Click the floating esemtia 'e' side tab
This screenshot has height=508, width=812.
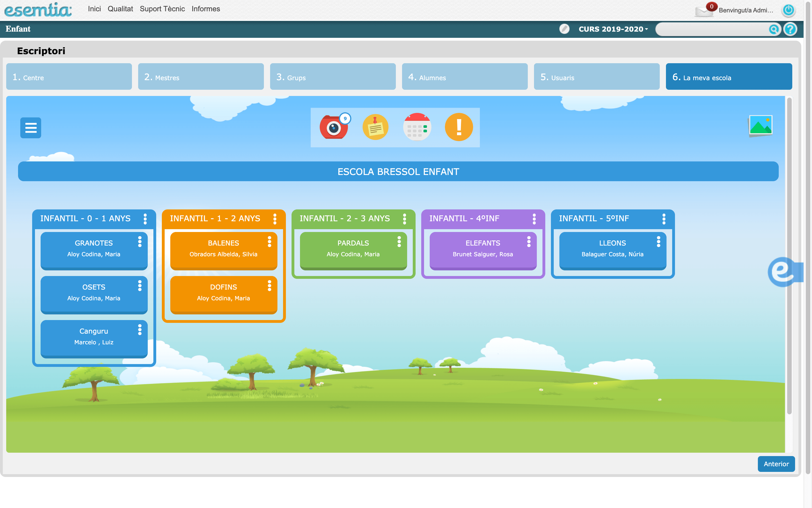(x=785, y=272)
